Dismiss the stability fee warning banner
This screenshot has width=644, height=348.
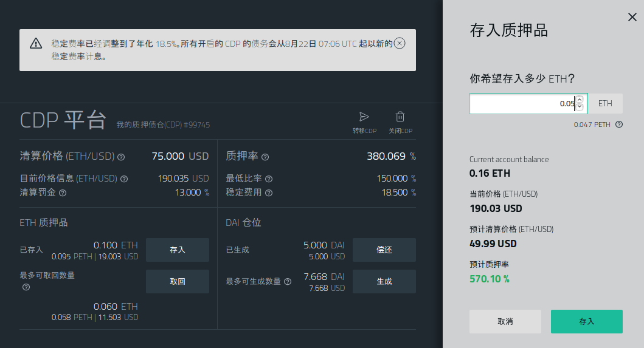click(400, 43)
